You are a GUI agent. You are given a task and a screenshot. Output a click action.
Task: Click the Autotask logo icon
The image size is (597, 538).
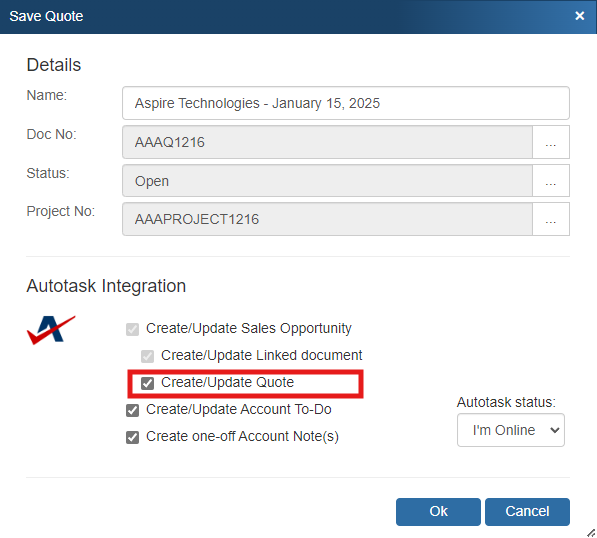pyautogui.click(x=51, y=330)
